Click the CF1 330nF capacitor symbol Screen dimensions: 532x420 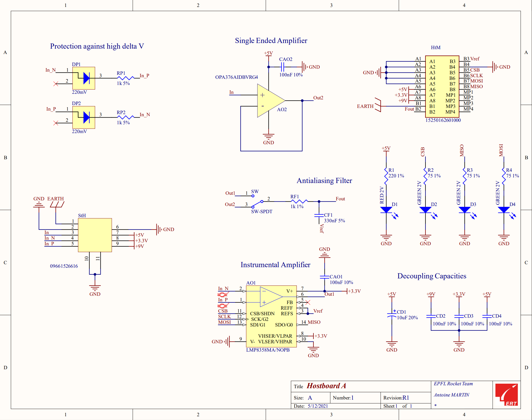click(319, 215)
